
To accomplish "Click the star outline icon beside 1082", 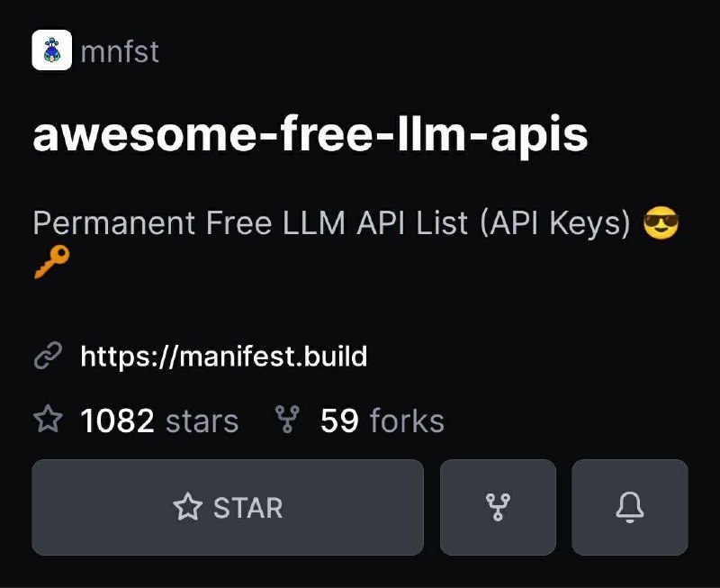I will pyautogui.click(x=48, y=420).
